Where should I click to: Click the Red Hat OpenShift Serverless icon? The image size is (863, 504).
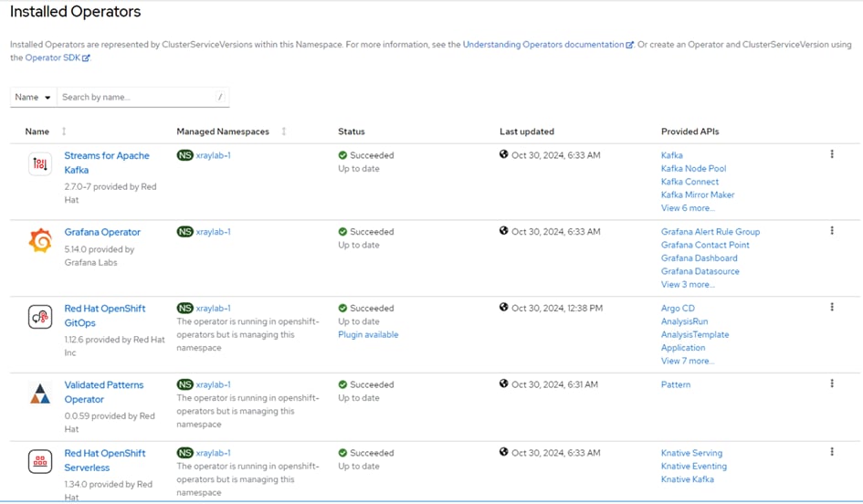point(40,462)
